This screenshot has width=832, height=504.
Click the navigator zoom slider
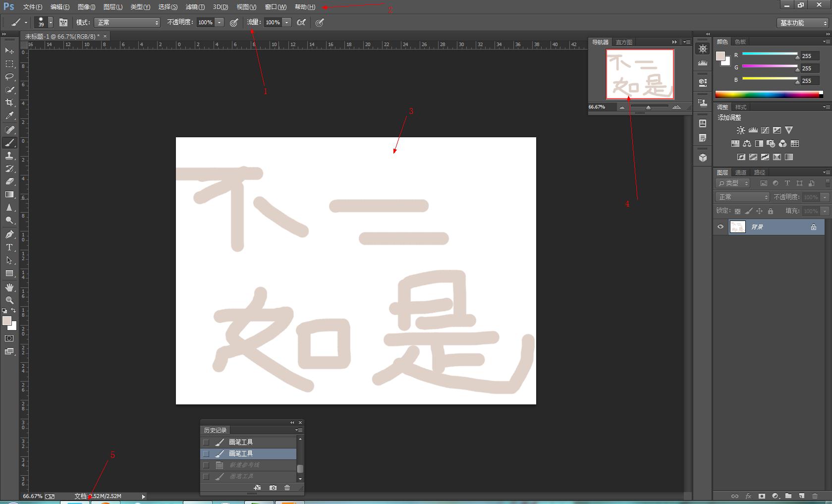(649, 107)
